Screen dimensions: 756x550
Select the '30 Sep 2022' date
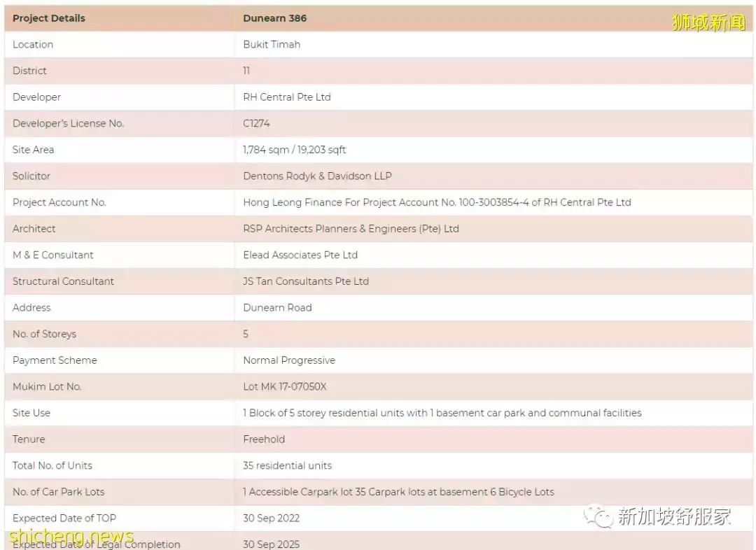pyautogui.click(x=271, y=519)
